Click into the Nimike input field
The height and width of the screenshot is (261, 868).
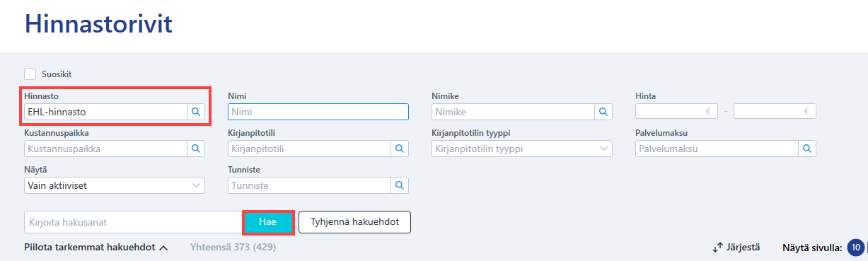(513, 112)
